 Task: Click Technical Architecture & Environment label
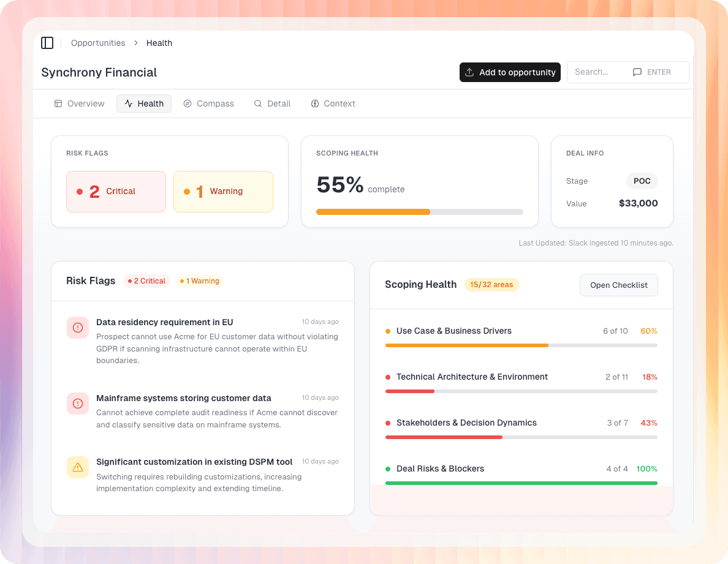(x=472, y=377)
